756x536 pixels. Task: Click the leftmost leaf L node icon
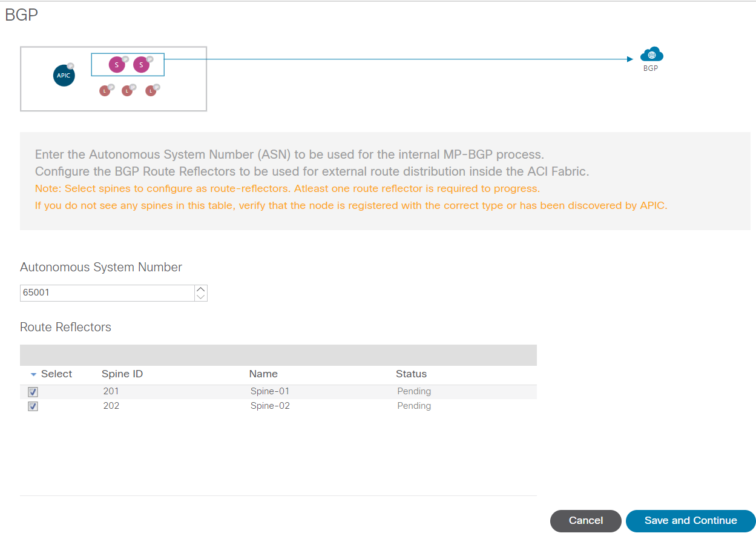point(105,91)
